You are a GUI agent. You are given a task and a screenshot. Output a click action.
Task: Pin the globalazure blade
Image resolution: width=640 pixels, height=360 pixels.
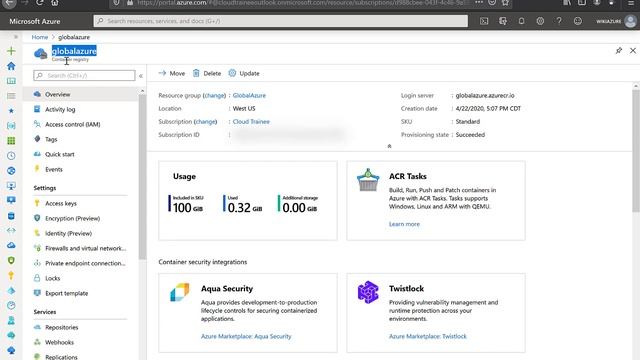click(x=619, y=51)
